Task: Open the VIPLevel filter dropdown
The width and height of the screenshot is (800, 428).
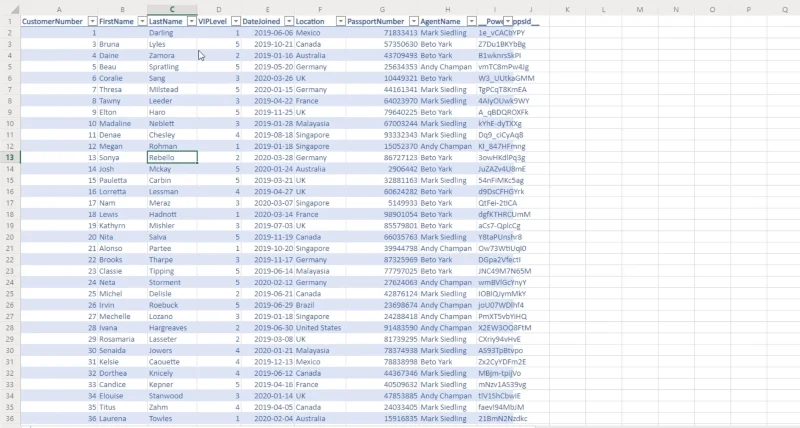Action: tap(236, 21)
